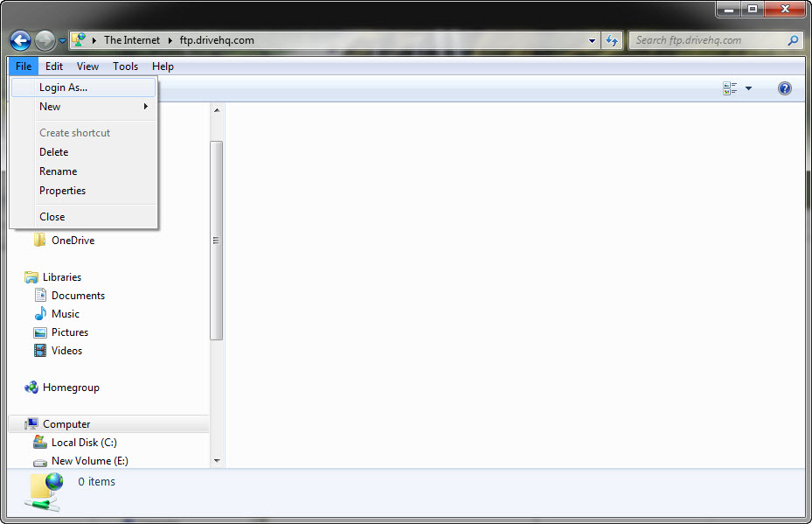This screenshot has width=812, height=524.
Task: Click the Homegroup icon in sidebar
Action: tap(31, 388)
